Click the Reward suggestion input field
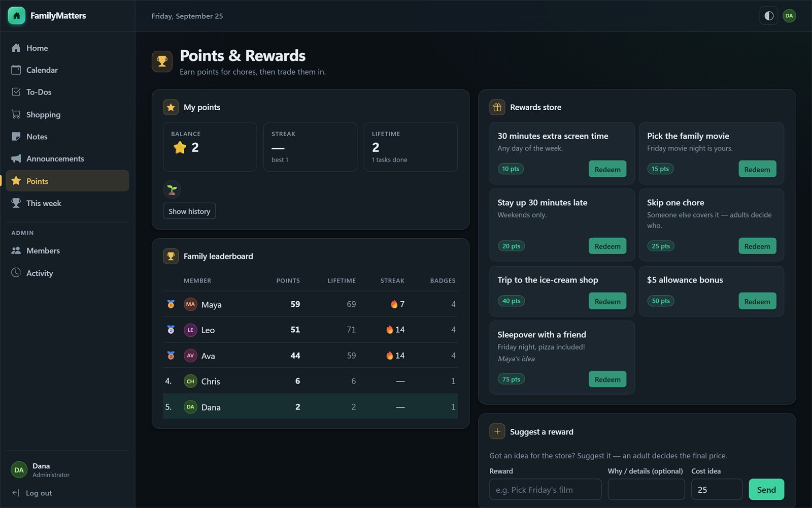 545,490
